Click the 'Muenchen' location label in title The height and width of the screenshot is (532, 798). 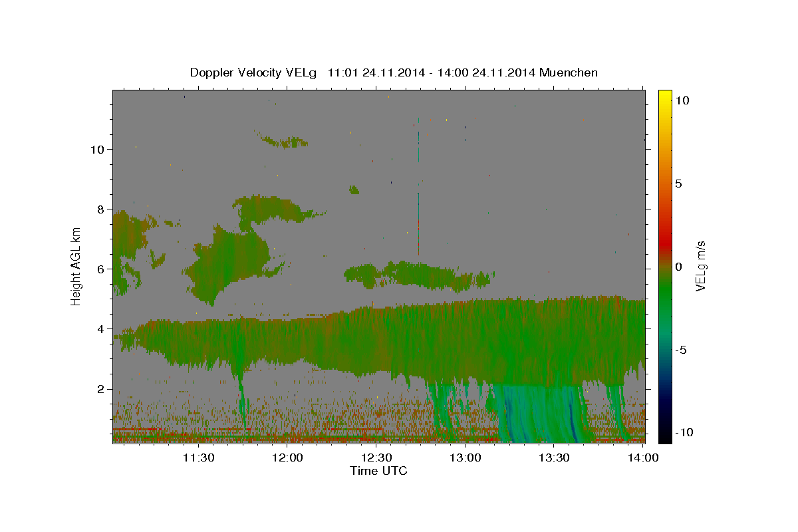point(569,72)
